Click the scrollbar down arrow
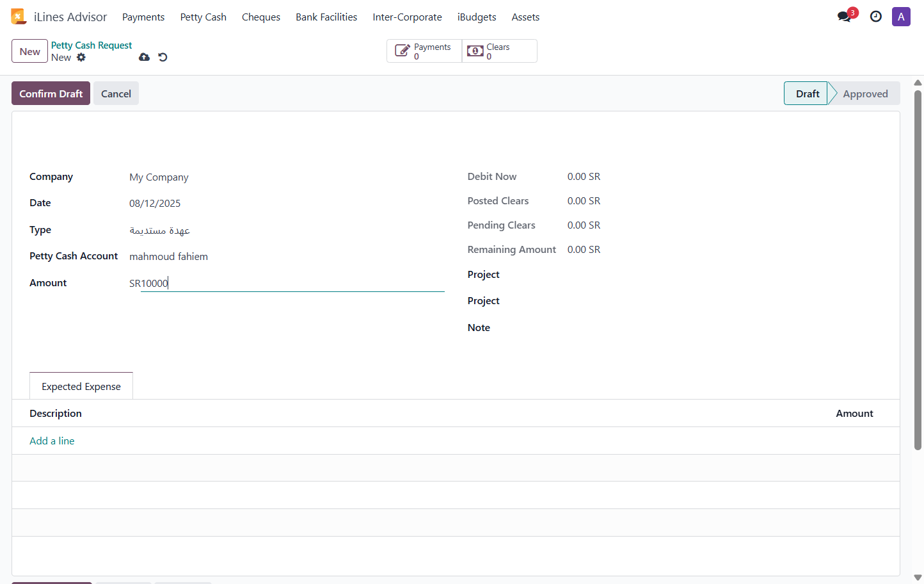Screen dimensions: 924x584 point(918,578)
